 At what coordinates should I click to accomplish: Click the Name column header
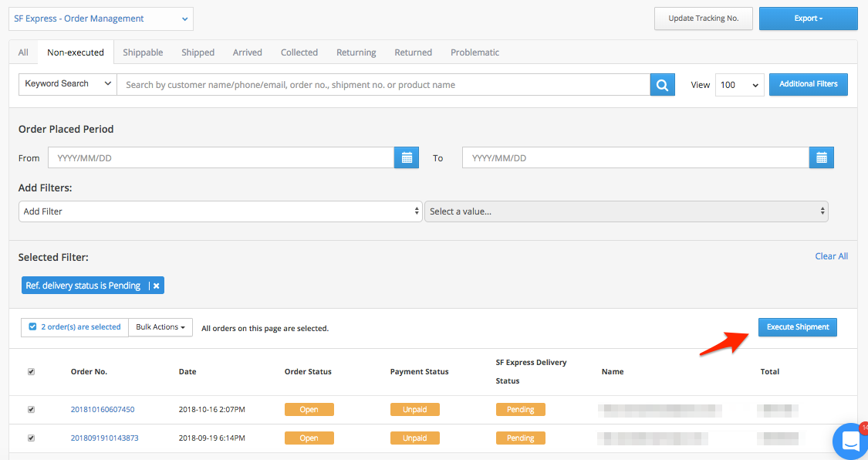tap(613, 372)
